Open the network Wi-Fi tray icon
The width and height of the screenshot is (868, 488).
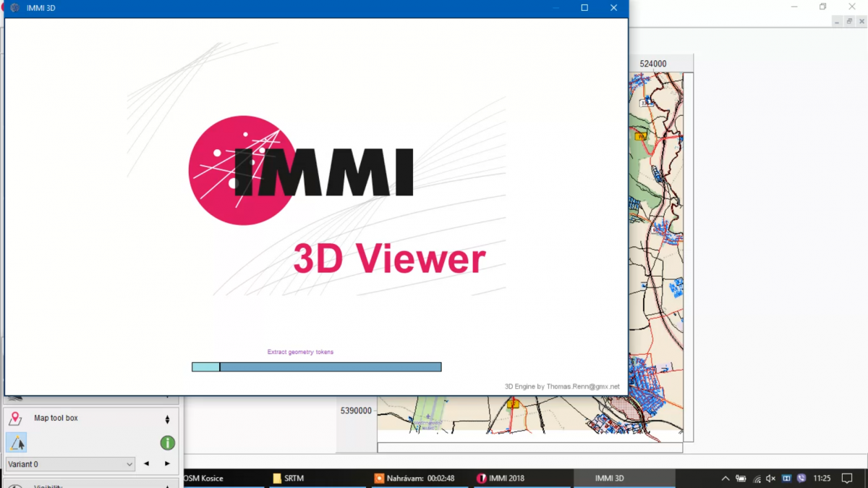point(757,479)
